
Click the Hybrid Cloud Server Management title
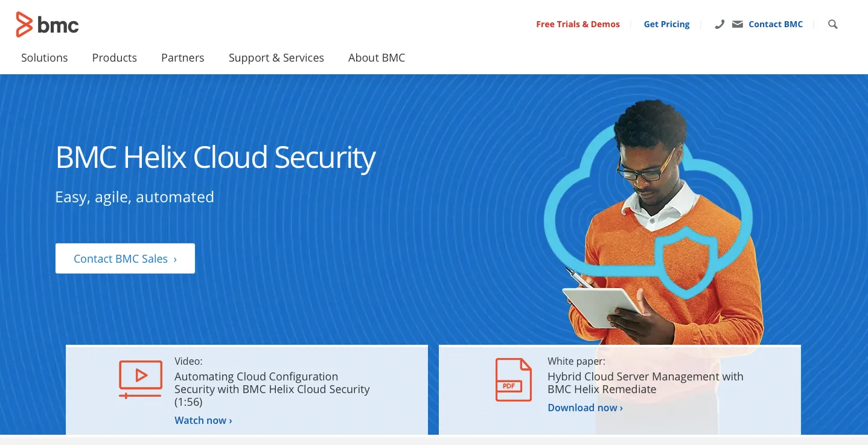coord(645,383)
